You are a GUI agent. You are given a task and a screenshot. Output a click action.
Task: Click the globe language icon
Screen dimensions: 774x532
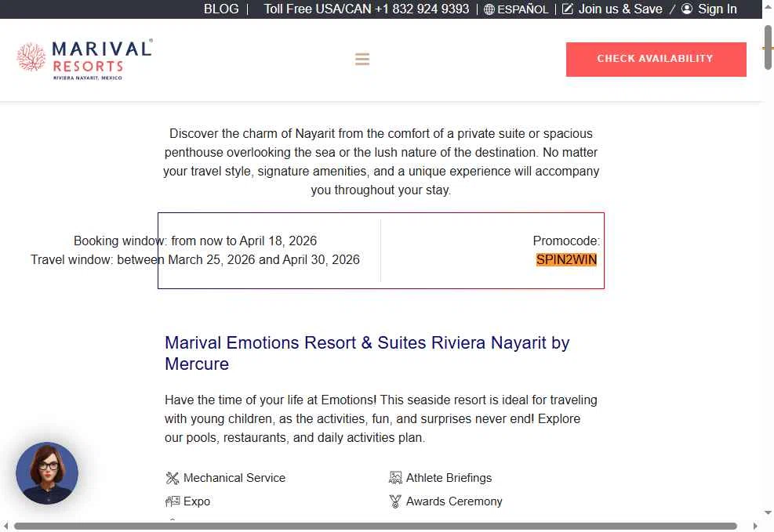(x=489, y=9)
